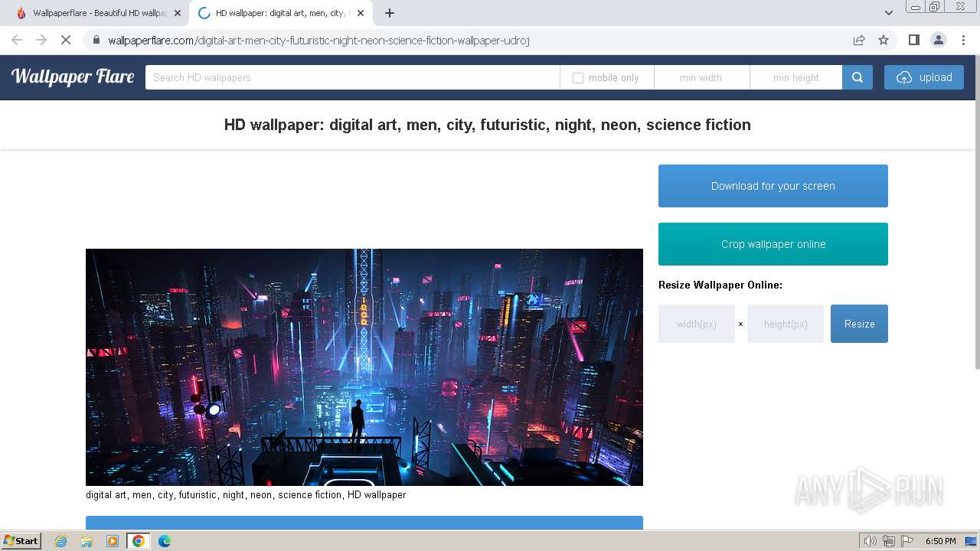
Task: Click the Chrome taskbar icon
Action: point(139,541)
